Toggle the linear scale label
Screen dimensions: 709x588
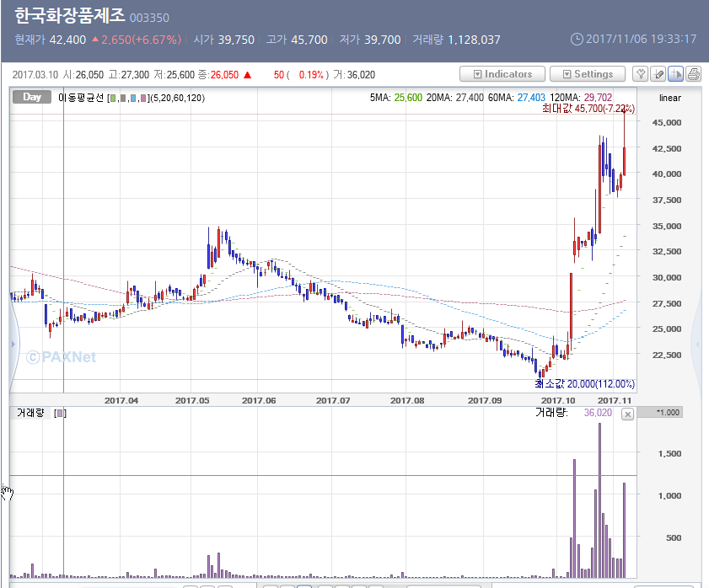[669, 98]
